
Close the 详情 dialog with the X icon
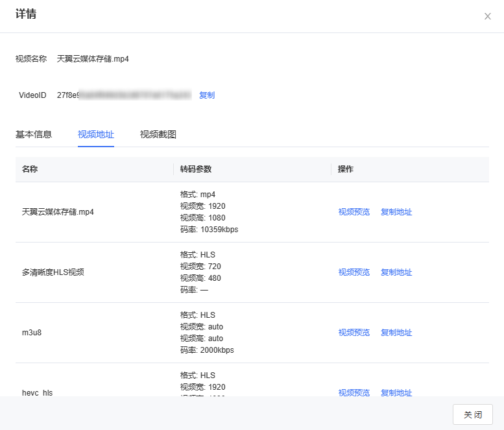pyautogui.click(x=488, y=16)
